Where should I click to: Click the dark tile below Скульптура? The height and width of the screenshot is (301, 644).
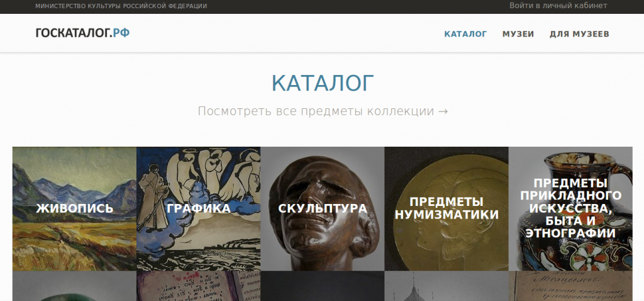(x=323, y=286)
